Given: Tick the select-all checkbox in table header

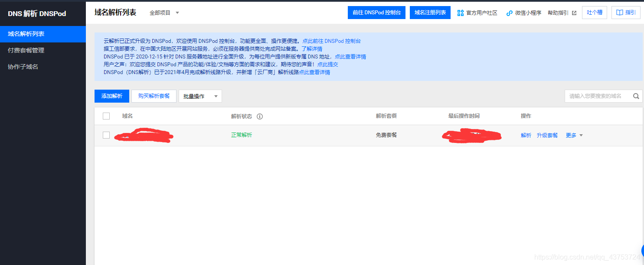Looking at the screenshot, I should [x=106, y=116].
